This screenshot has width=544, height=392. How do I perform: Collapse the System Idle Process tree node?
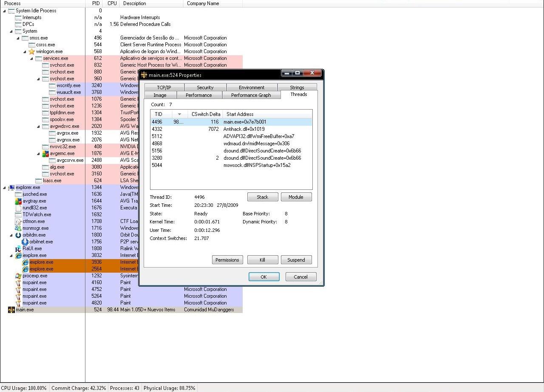pos(5,11)
